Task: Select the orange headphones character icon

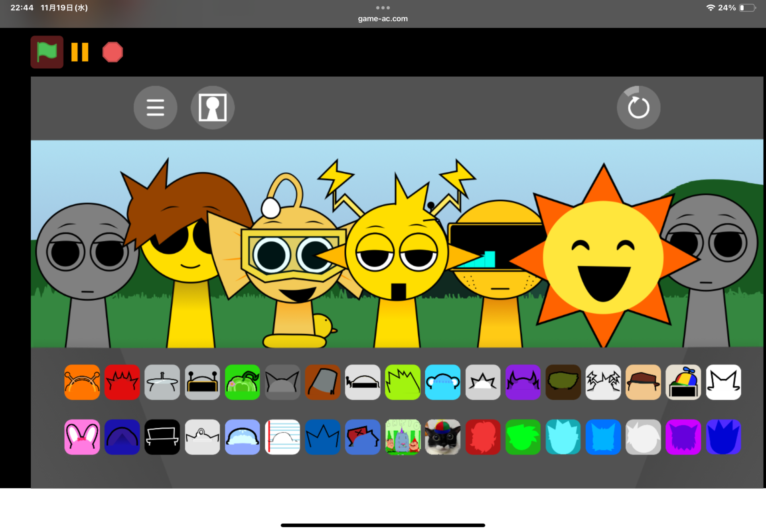Action: click(82, 382)
